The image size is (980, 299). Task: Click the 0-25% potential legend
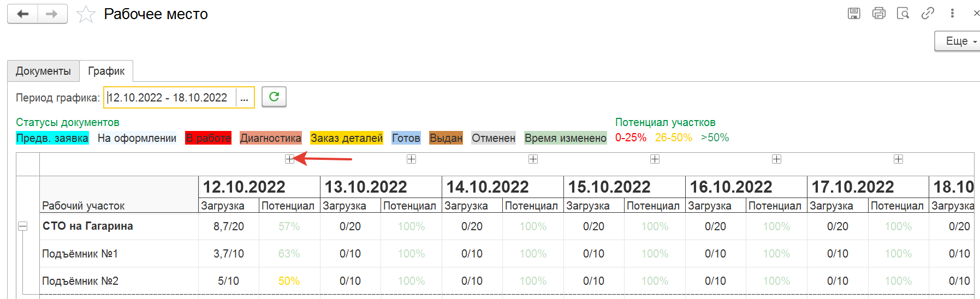coord(631,137)
